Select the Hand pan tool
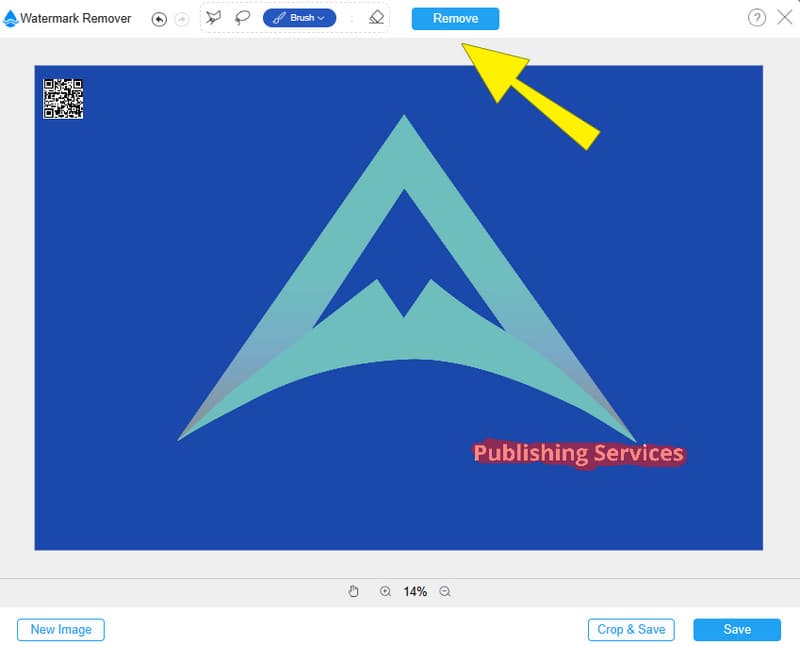 point(354,591)
